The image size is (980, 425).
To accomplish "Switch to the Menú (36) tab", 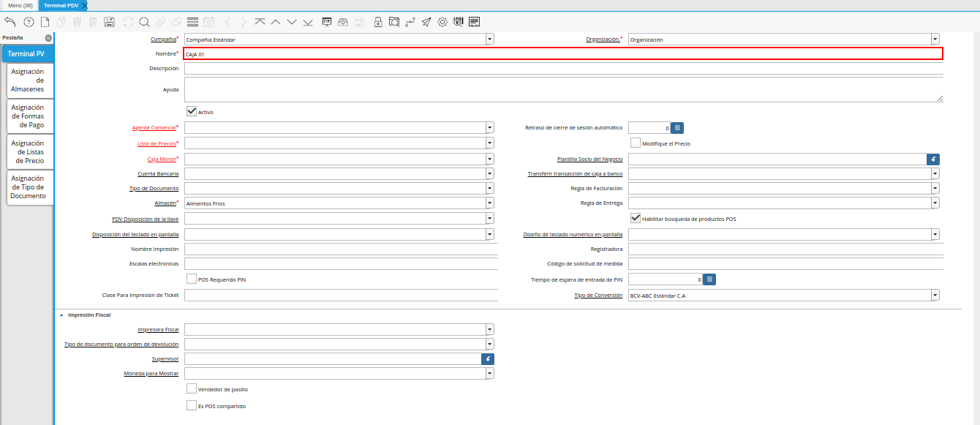I will tap(20, 5).
